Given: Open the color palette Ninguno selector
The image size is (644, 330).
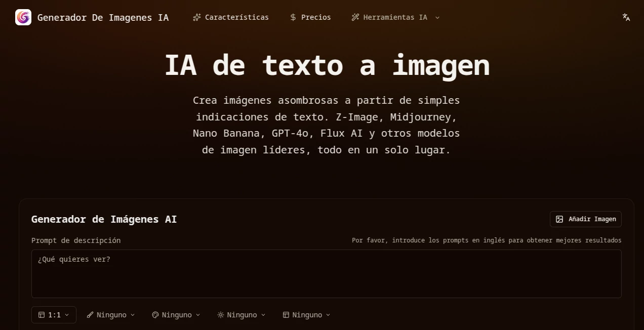Looking at the screenshot, I should (x=176, y=314).
